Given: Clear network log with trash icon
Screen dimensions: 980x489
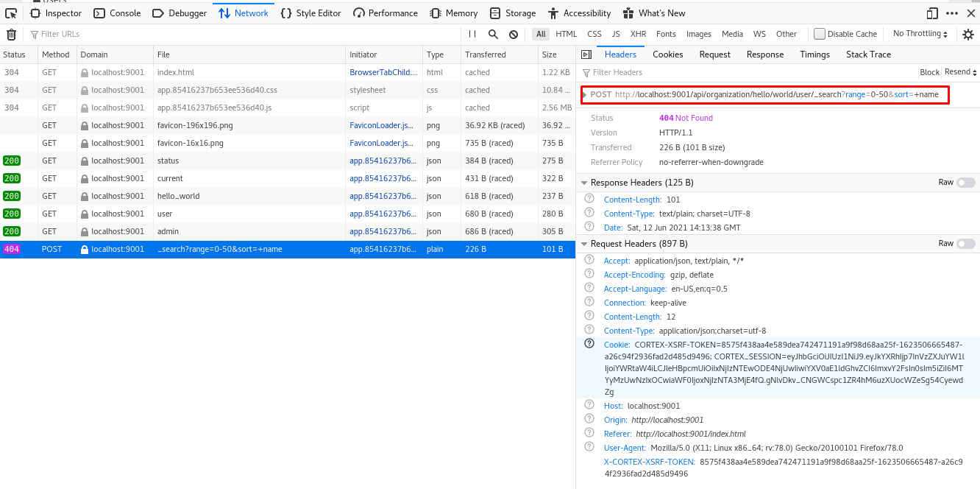Looking at the screenshot, I should 11,34.
